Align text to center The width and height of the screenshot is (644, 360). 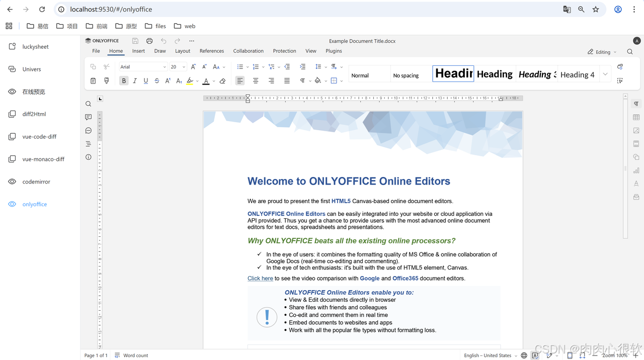(x=256, y=80)
